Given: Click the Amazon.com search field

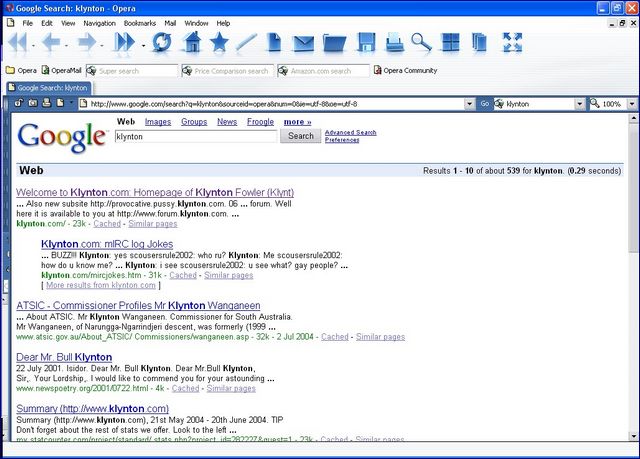Looking at the screenshot, I should pos(326,71).
